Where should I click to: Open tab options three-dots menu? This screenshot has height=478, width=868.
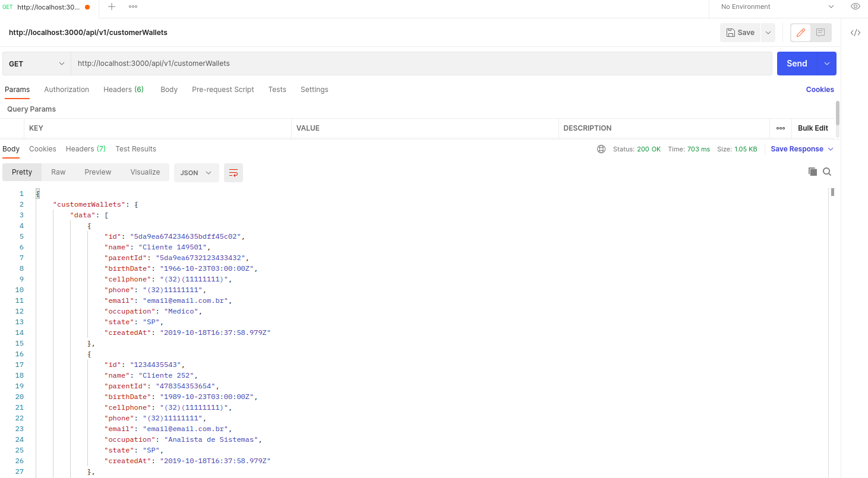(x=133, y=7)
